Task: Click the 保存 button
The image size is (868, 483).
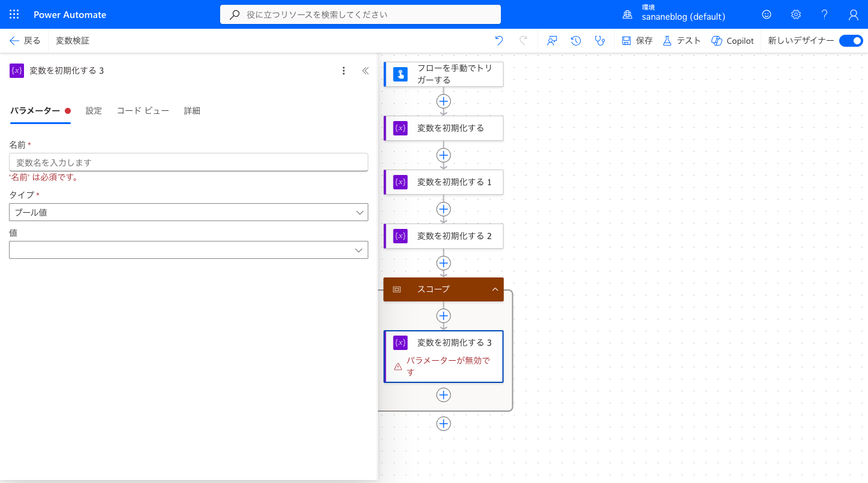Action: pos(637,41)
